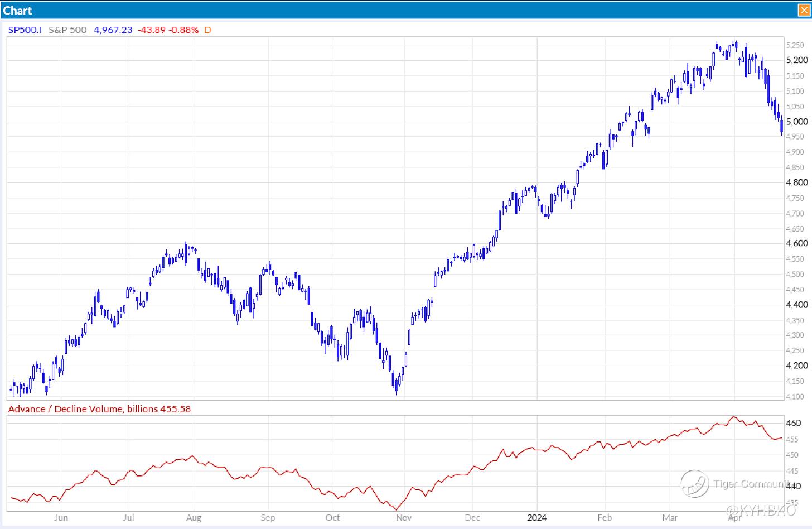This screenshot has width=812, height=529.
Task: Select the 5,150 price level
Action: (x=795, y=76)
